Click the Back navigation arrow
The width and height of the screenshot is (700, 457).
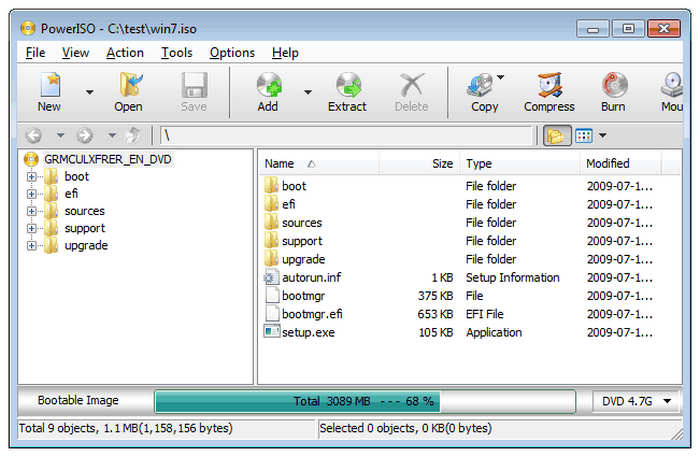pyautogui.click(x=33, y=135)
